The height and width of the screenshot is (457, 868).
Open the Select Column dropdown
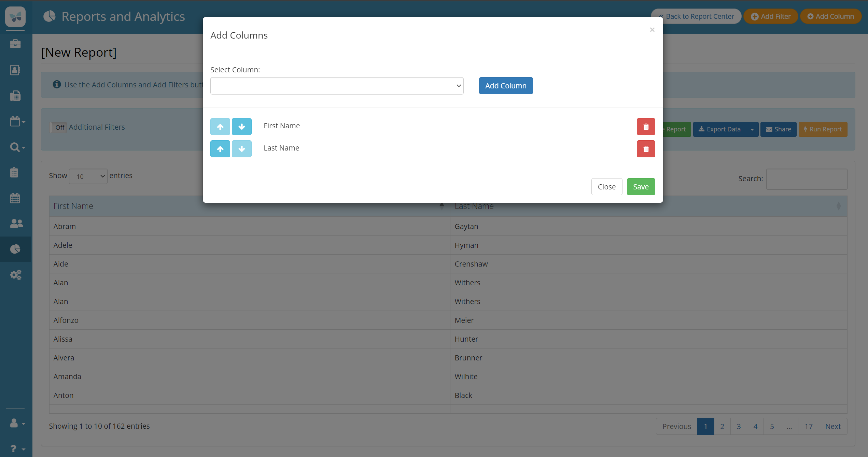tap(337, 86)
